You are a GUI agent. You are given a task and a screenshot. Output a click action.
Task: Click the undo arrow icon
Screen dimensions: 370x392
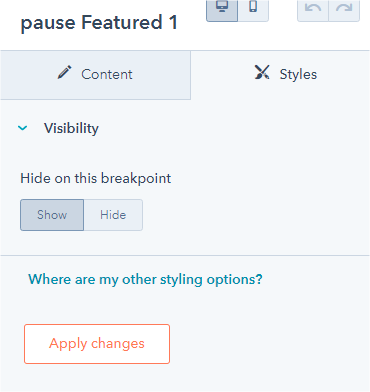click(x=313, y=8)
